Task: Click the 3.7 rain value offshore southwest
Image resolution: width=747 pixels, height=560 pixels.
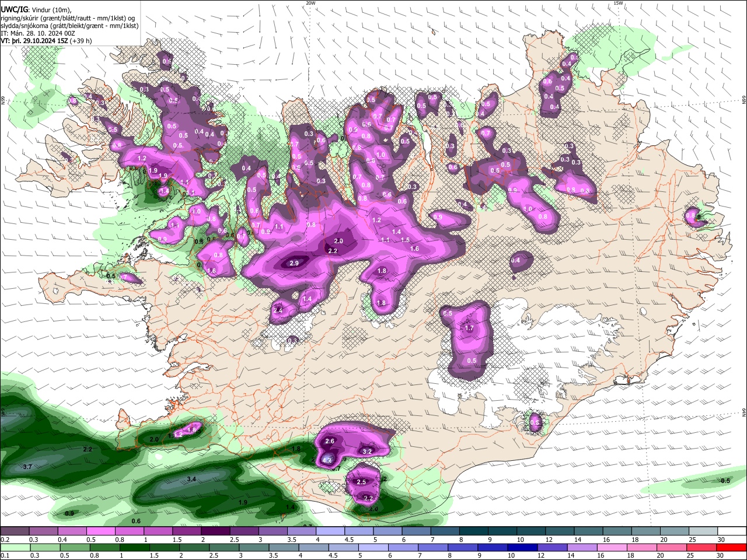Action: click(27, 467)
